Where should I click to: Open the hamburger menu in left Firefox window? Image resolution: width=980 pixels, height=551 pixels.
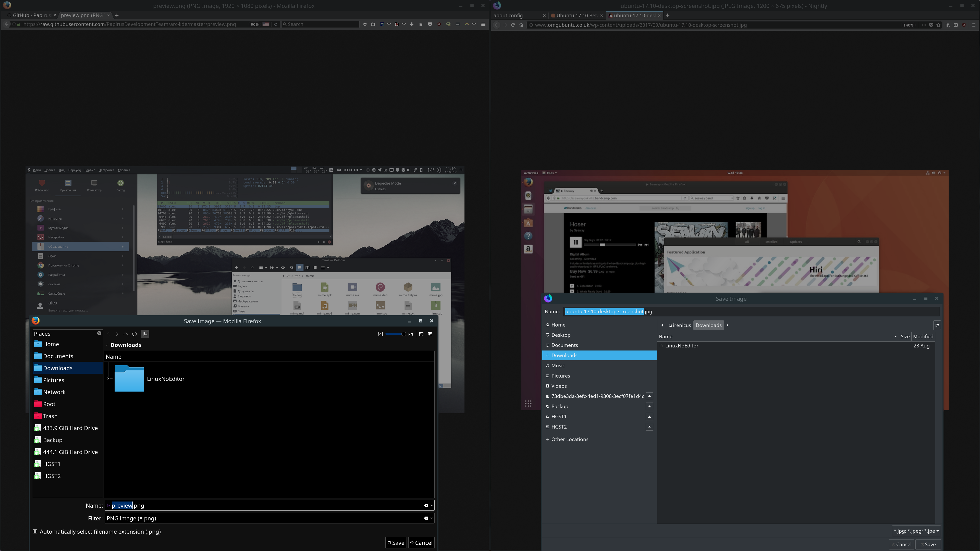coord(484,24)
